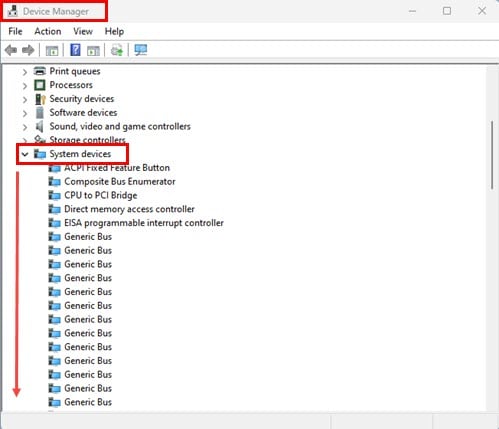Minimize the Device Manager window
This screenshot has height=429, width=499.
click(412, 11)
